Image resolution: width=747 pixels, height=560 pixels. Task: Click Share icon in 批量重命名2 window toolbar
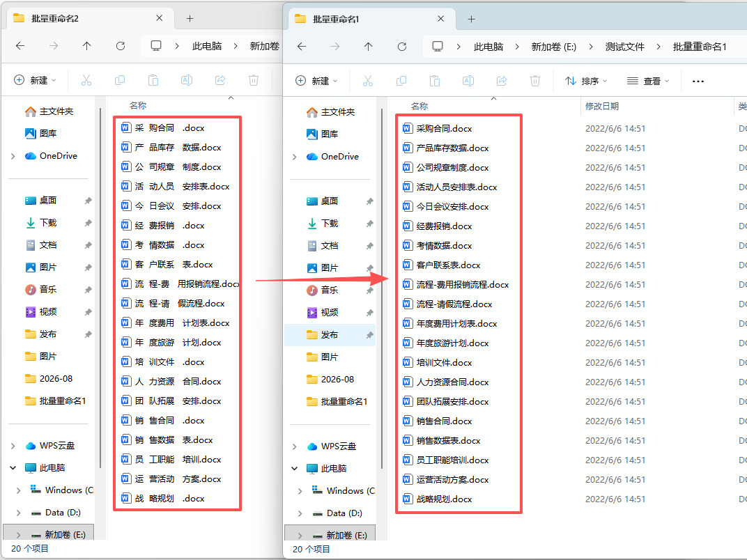click(220, 80)
